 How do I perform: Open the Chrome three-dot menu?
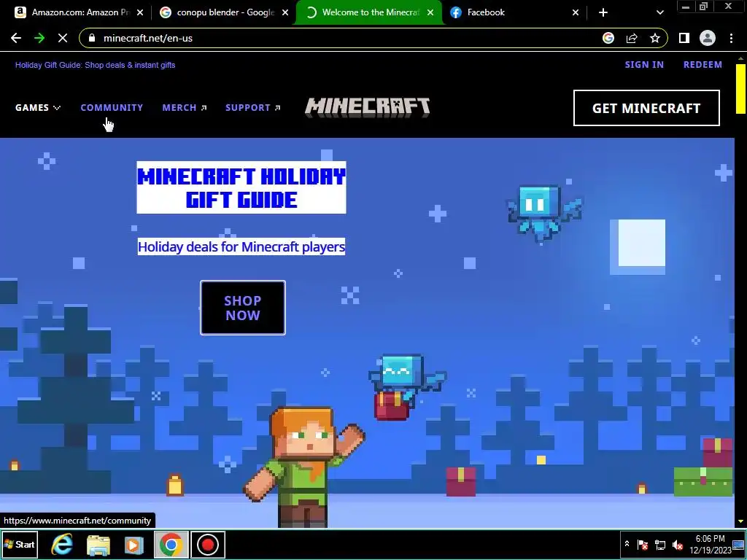(731, 38)
